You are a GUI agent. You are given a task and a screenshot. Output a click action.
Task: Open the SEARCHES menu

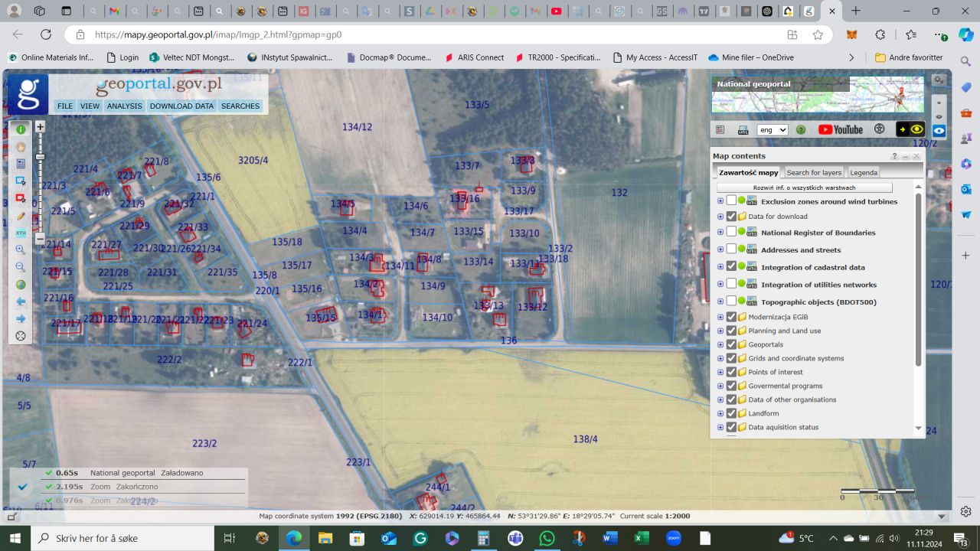tap(240, 106)
